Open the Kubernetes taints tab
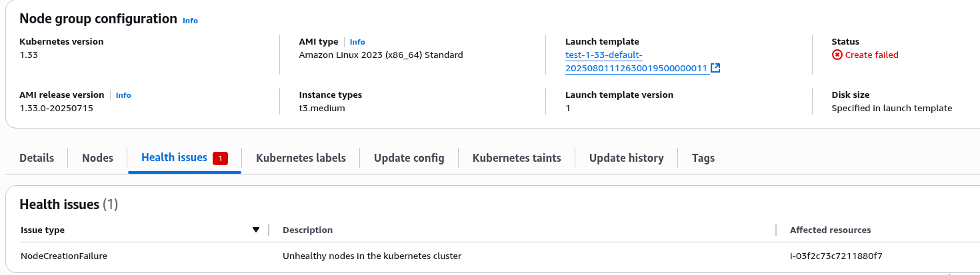980x275 pixels. click(517, 158)
